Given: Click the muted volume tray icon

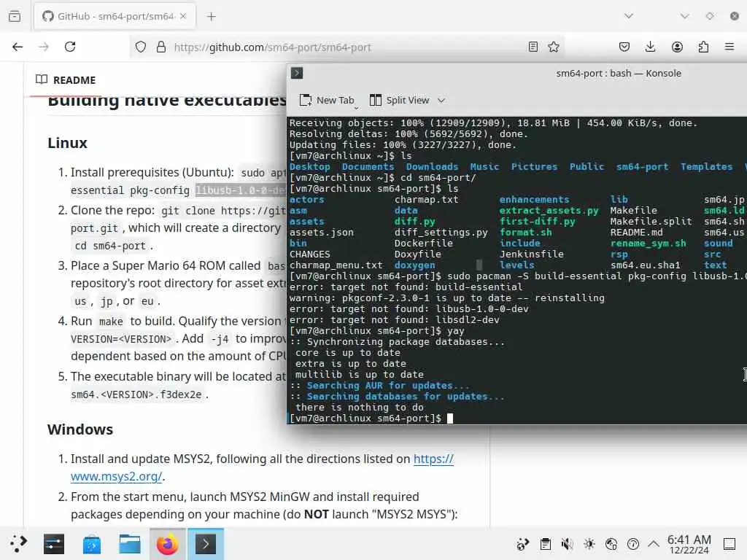Looking at the screenshot, I should [567, 544].
